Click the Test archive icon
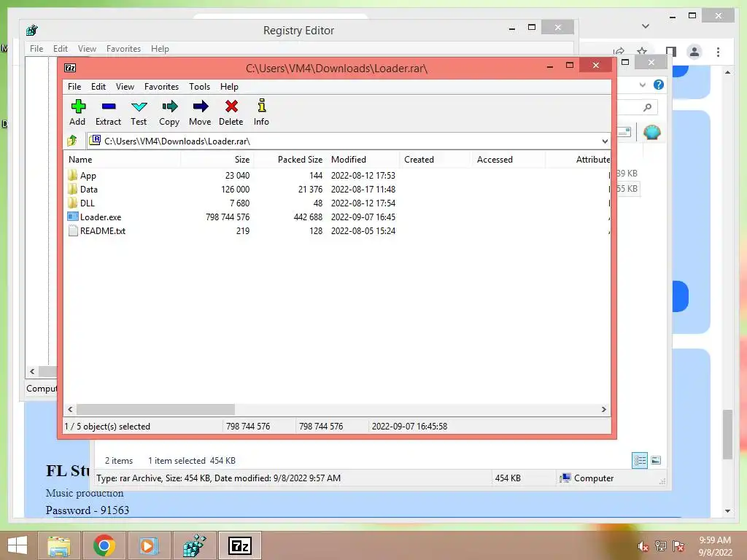The image size is (747, 560). tap(139, 106)
